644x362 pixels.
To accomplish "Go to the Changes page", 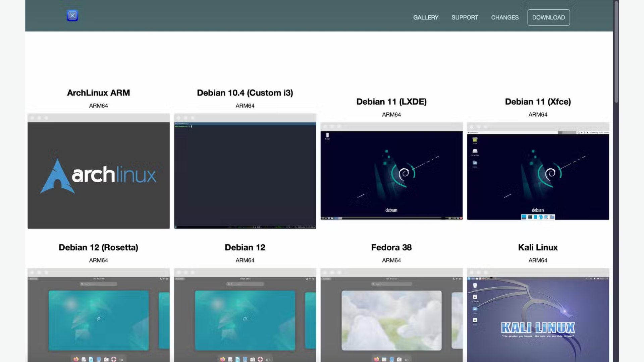I will tap(504, 17).
